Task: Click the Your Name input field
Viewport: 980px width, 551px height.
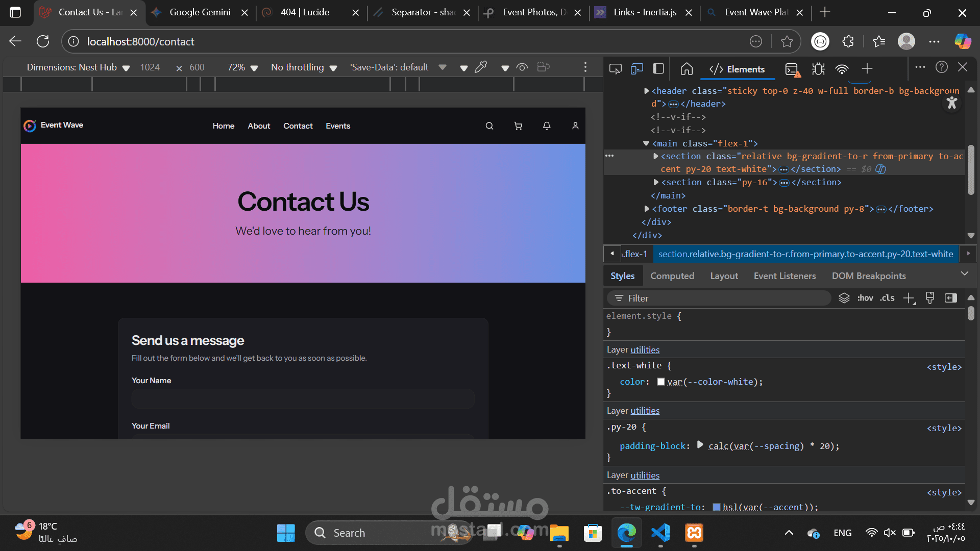Action: 303,399
